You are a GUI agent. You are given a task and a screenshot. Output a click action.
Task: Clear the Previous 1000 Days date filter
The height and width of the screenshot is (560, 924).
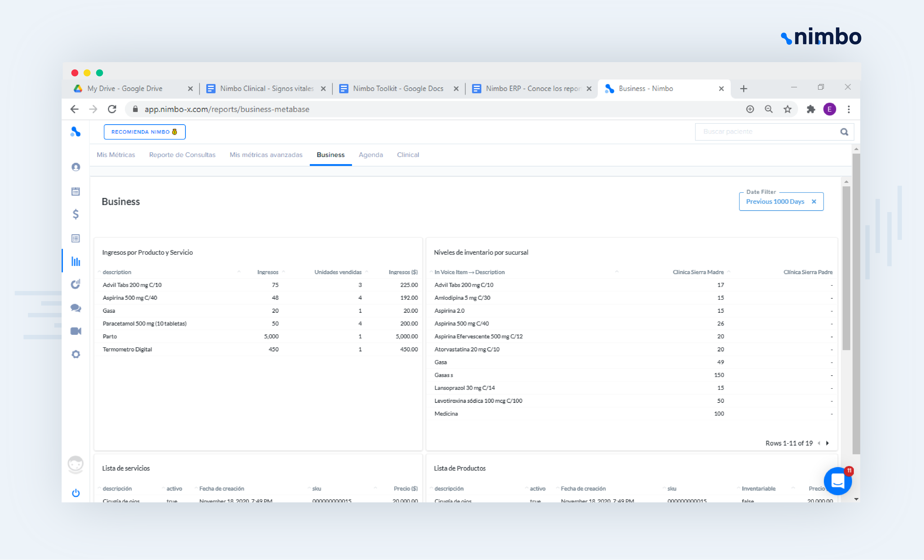point(814,202)
